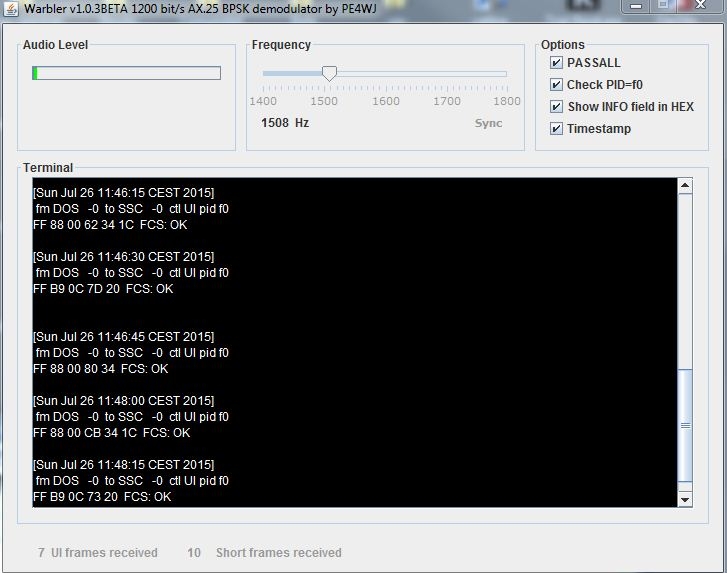Click the terminal scrollbar up arrow
This screenshot has height=573, width=727.
[685, 186]
